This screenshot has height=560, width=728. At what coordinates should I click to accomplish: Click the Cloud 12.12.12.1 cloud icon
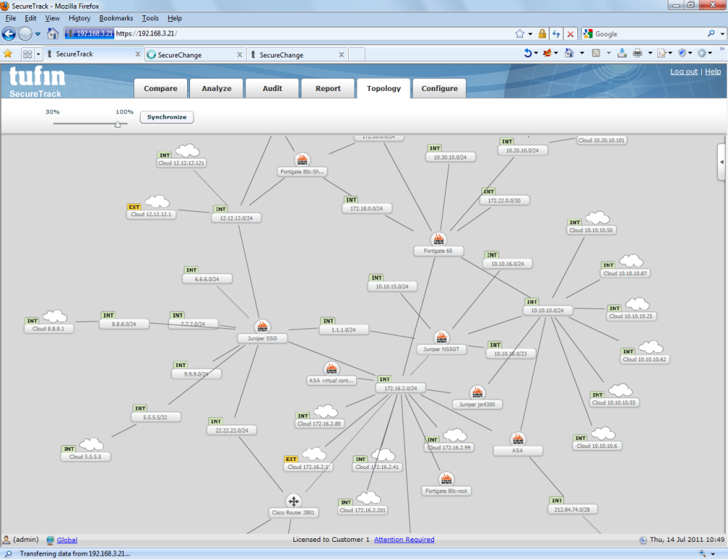[157, 202]
